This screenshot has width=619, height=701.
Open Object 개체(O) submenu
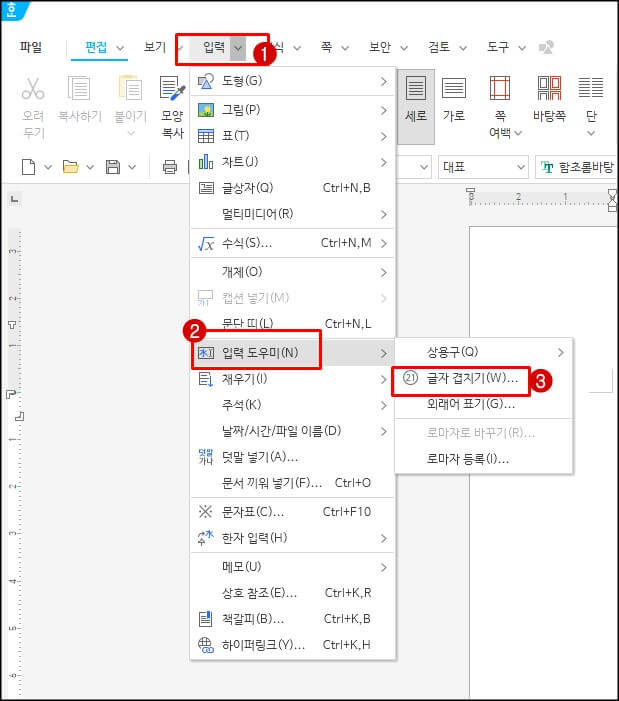click(x=293, y=272)
